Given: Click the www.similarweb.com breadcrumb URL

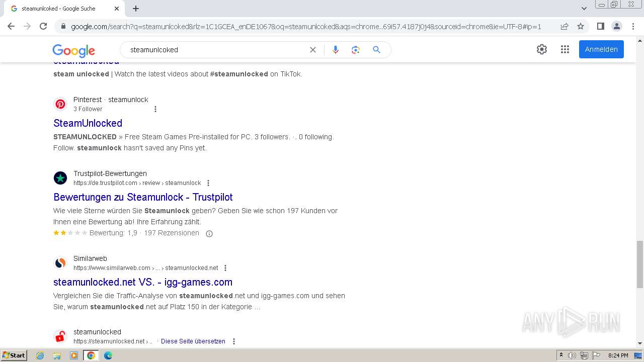Looking at the screenshot, I should (146, 268).
